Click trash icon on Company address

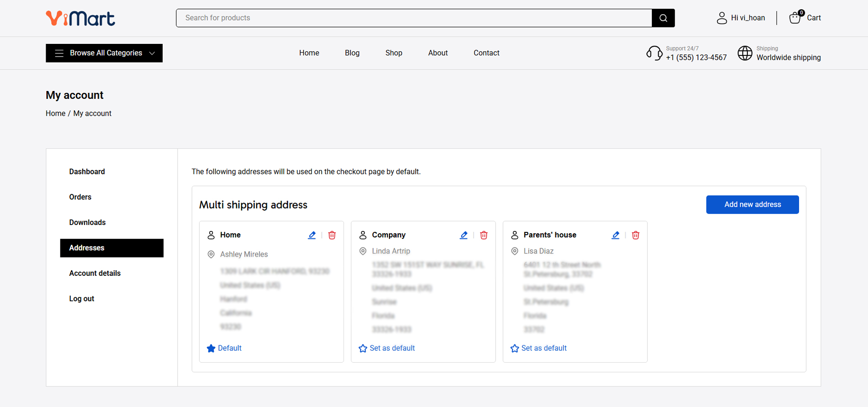click(x=484, y=235)
